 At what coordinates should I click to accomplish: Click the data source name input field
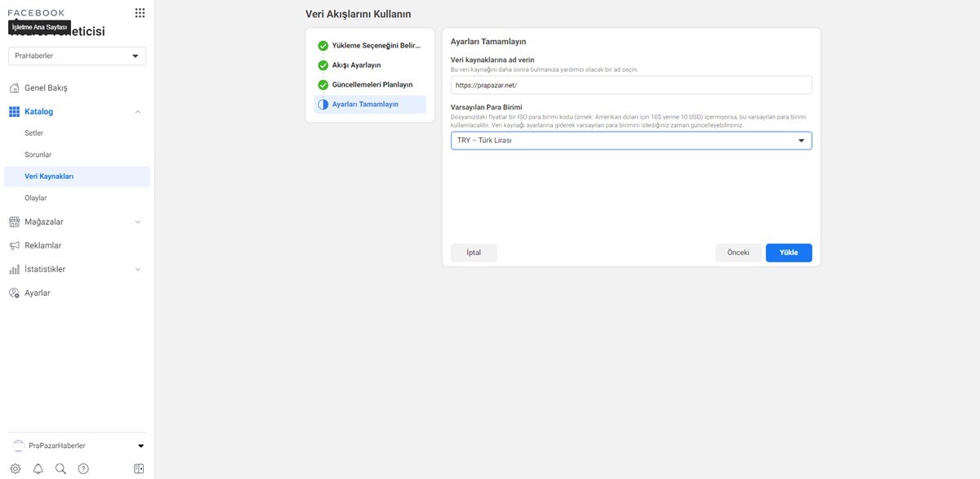tap(631, 85)
